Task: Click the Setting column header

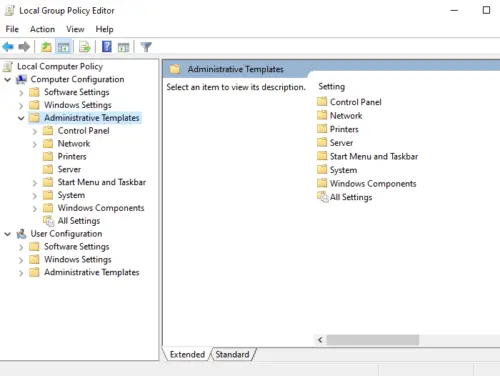Action: tap(332, 87)
